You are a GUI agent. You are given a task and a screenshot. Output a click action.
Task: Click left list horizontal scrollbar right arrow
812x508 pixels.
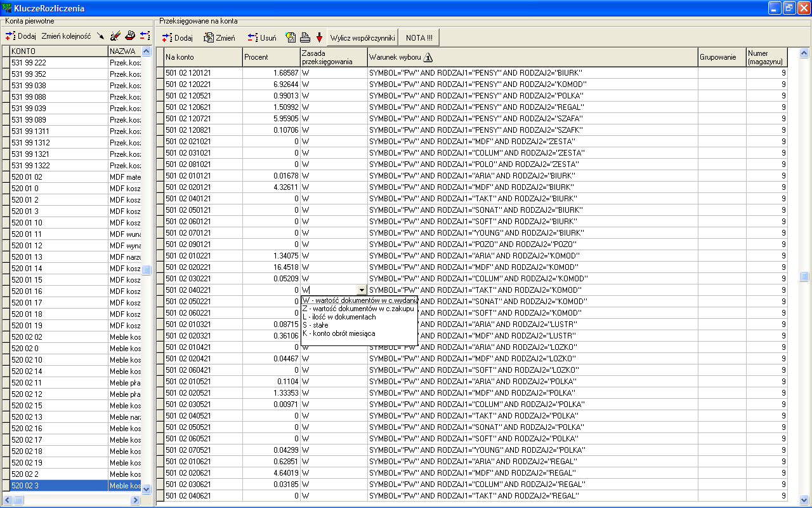(x=135, y=500)
